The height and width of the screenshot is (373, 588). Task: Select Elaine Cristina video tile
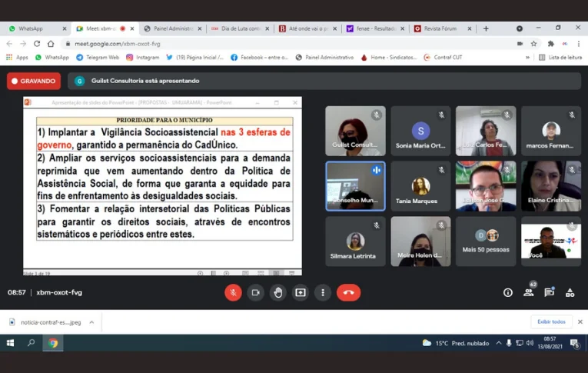coord(551,186)
